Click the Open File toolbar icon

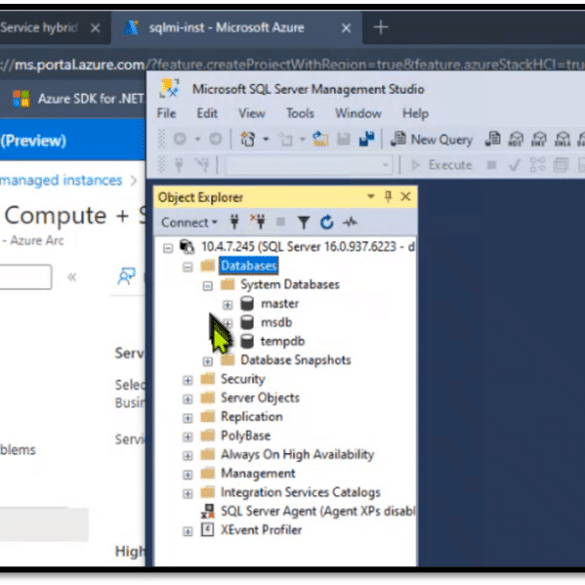[320, 139]
